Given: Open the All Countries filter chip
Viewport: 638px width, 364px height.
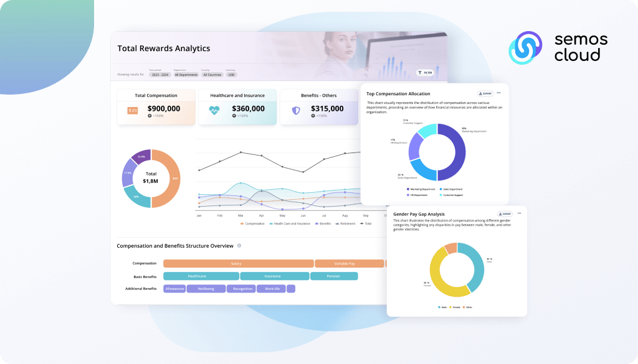Looking at the screenshot, I should pos(212,75).
